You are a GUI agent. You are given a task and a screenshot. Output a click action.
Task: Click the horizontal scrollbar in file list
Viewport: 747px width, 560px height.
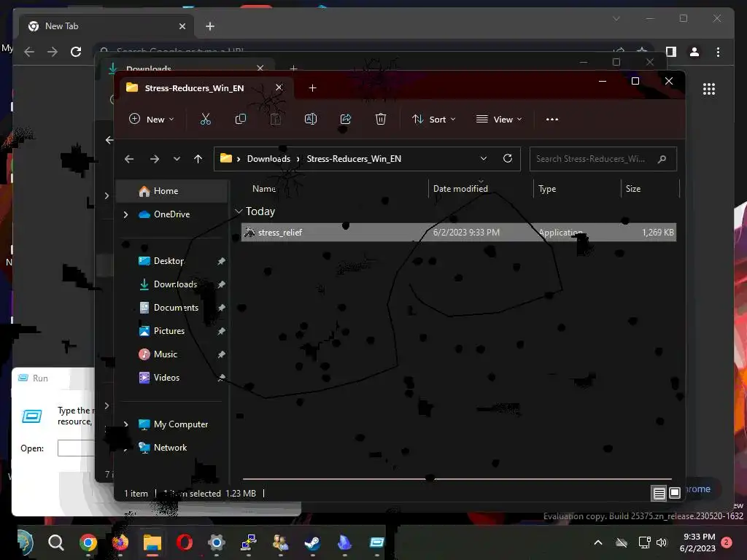(457, 478)
